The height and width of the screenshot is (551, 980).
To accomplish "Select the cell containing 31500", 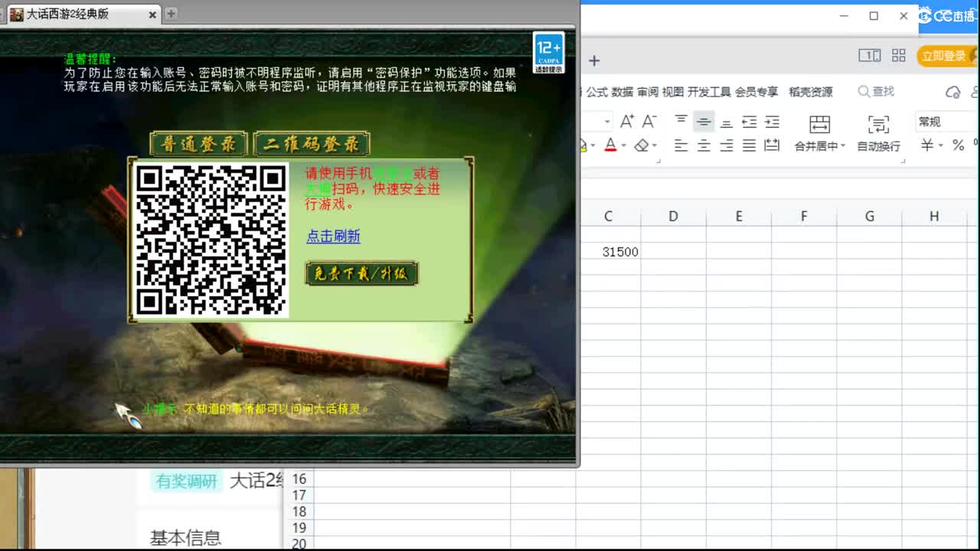I will pos(610,252).
